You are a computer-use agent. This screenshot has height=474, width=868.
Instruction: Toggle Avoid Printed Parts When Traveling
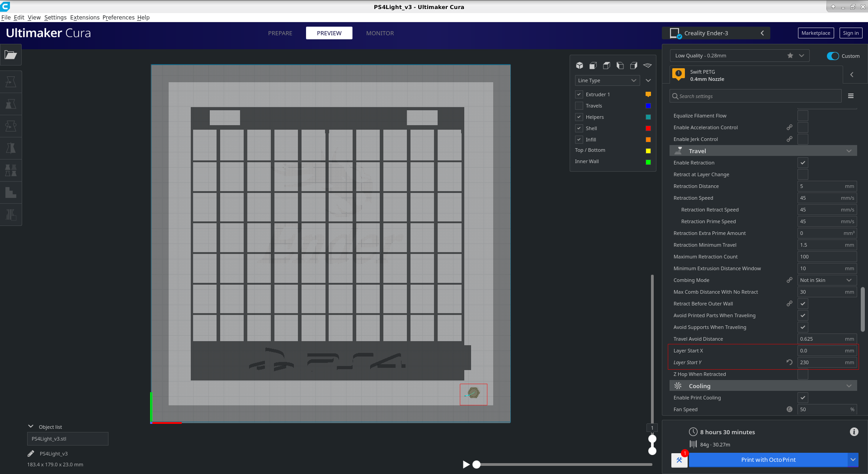coord(803,315)
